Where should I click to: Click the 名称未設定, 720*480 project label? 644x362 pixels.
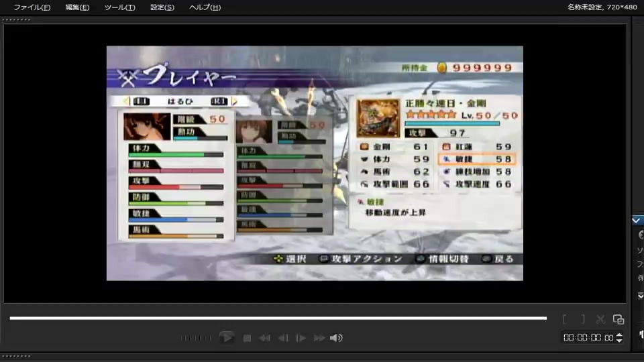602,7
